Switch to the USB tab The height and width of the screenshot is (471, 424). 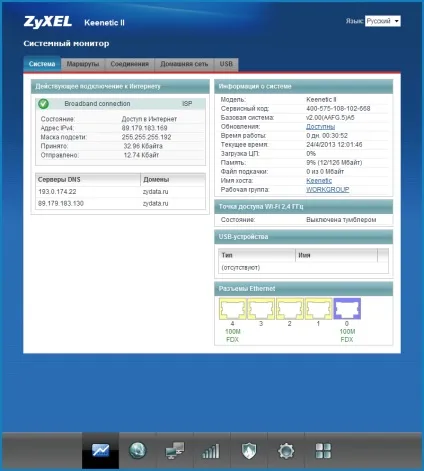click(226, 64)
